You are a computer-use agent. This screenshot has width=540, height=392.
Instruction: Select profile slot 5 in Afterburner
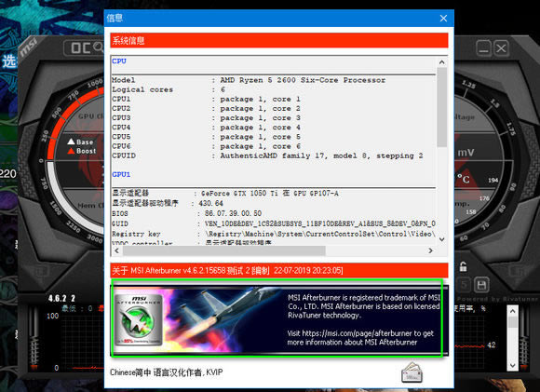click(x=464, y=285)
